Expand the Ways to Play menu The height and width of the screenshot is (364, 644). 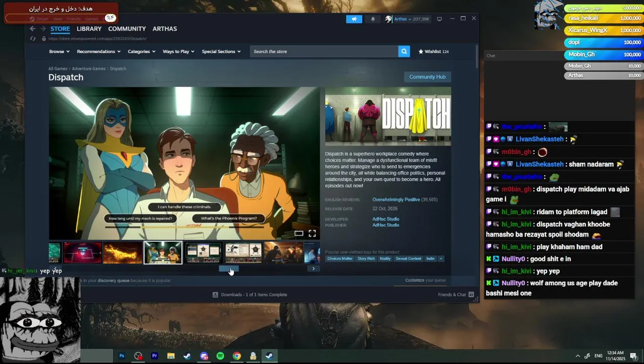click(x=178, y=52)
